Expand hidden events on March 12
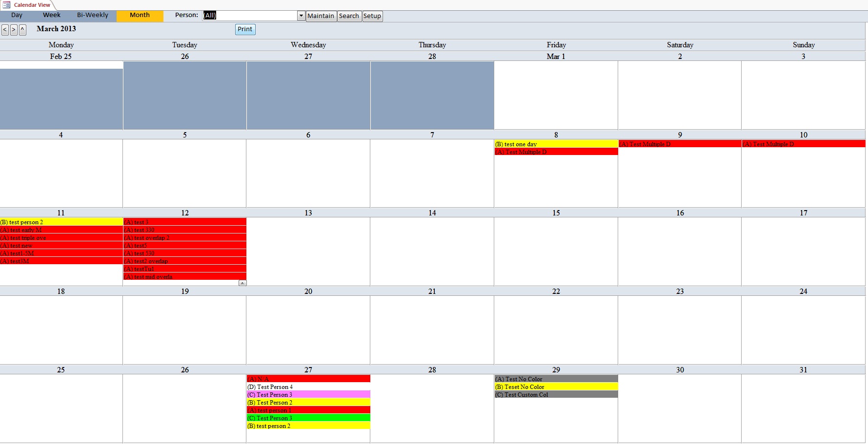Screen dimensions: 868x446 pos(242,283)
